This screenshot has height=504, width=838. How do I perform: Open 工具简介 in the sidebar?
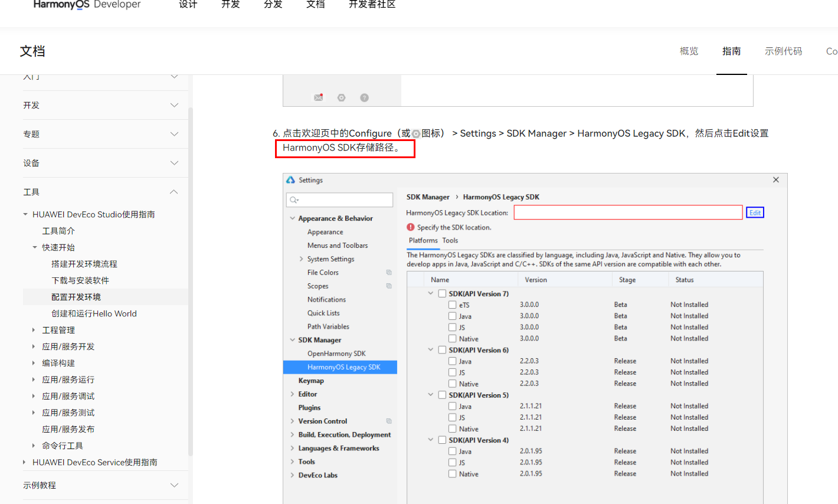coord(58,231)
